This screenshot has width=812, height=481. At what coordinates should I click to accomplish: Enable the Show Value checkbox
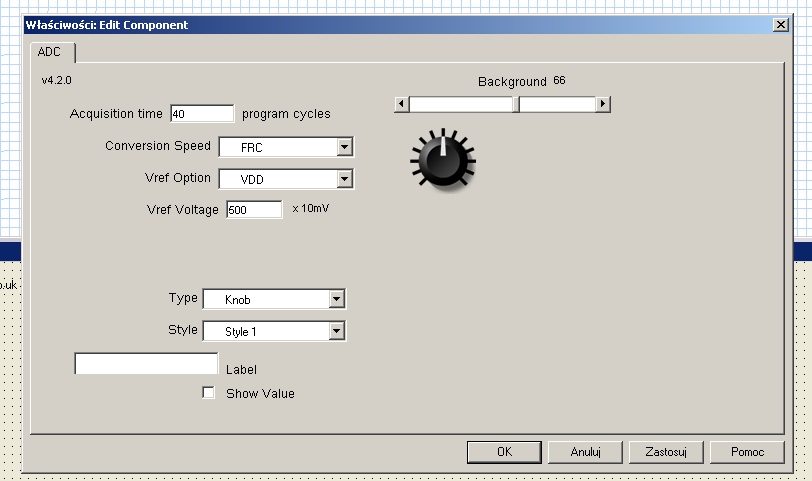click(x=208, y=392)
